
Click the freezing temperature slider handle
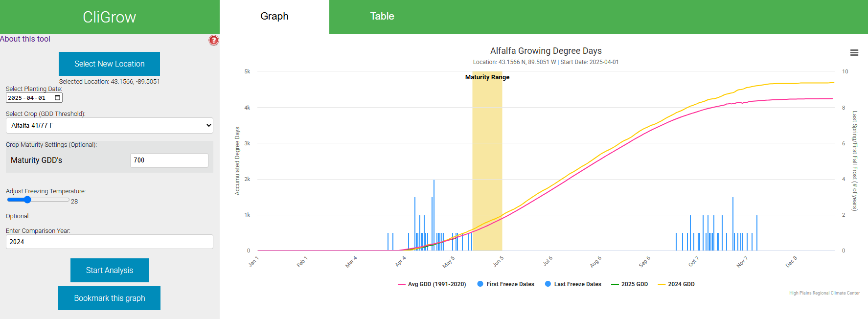click(27, 200)
